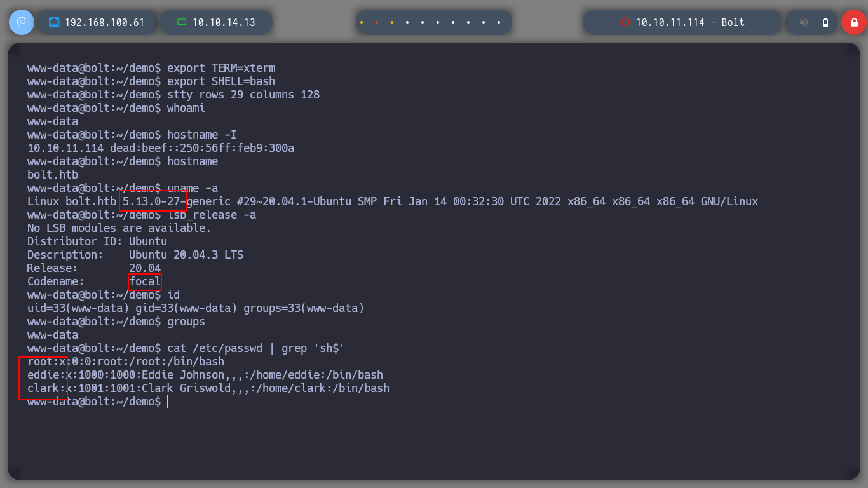Click the export SHELL=bash command line
868x488 pixels.
(x=151, y=81)
